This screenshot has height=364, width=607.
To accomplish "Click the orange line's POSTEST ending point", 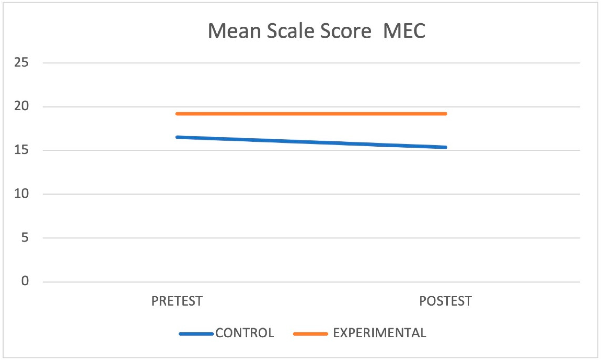I will (445, 114).
